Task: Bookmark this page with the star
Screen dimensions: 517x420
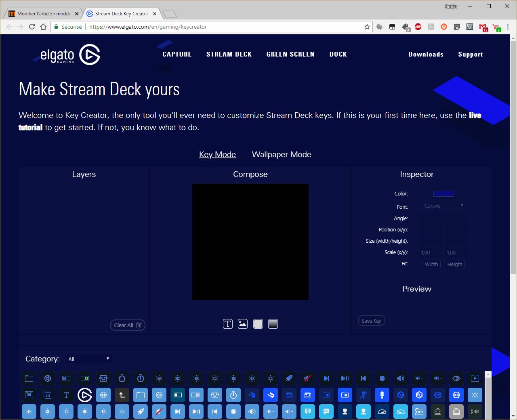Action: [367, 27]
